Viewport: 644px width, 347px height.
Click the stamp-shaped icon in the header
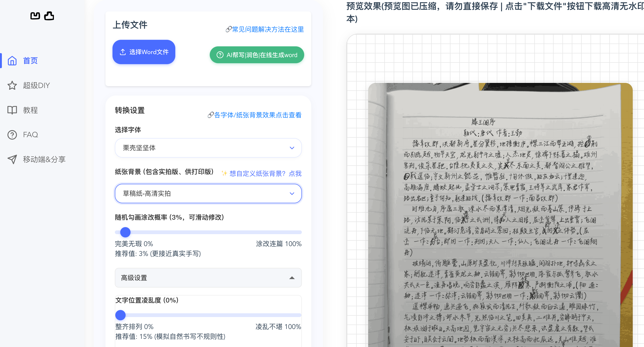coord(49,16)
